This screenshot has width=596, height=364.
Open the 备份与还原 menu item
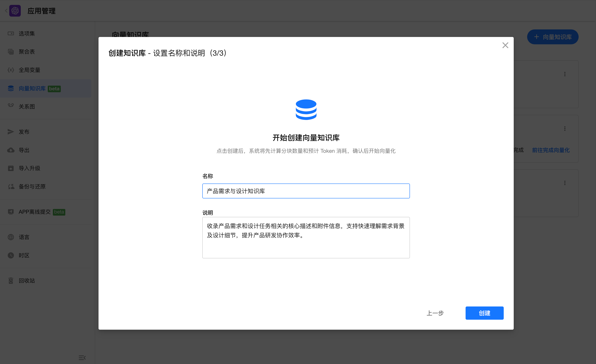pyautogui.click(x=32, y=186)
